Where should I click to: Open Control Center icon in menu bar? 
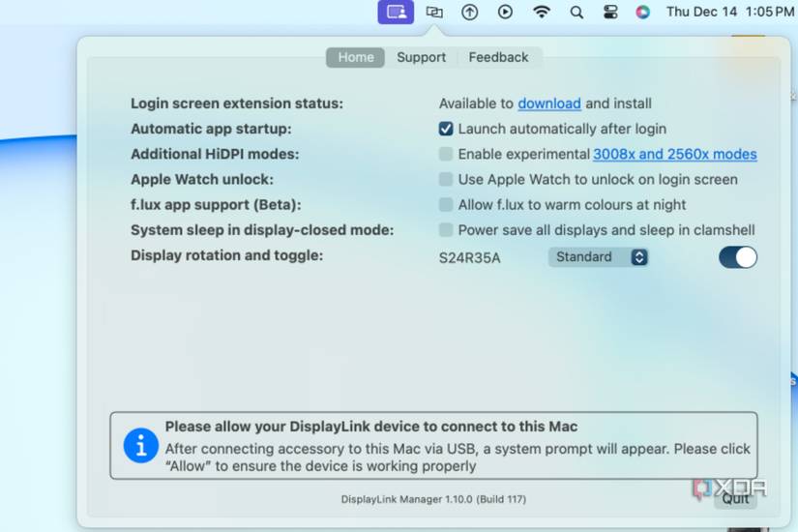610,12
